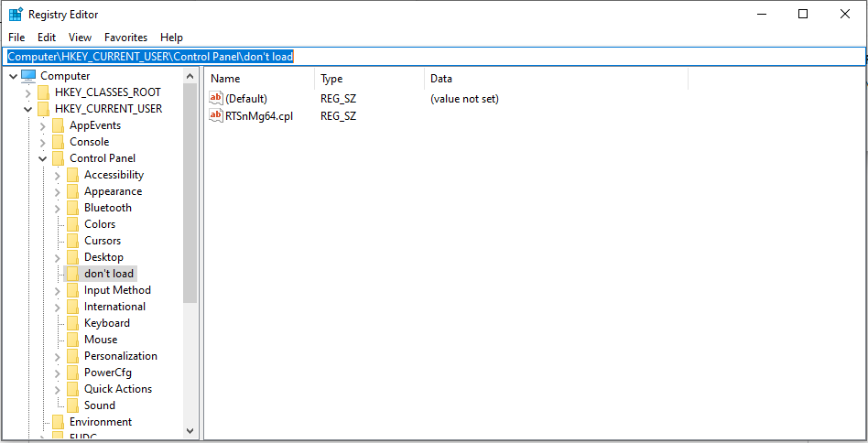Viewport: 868px width, 443px height.
Task: Collapse the Computer root node
Action: click(x=14, y=76)
